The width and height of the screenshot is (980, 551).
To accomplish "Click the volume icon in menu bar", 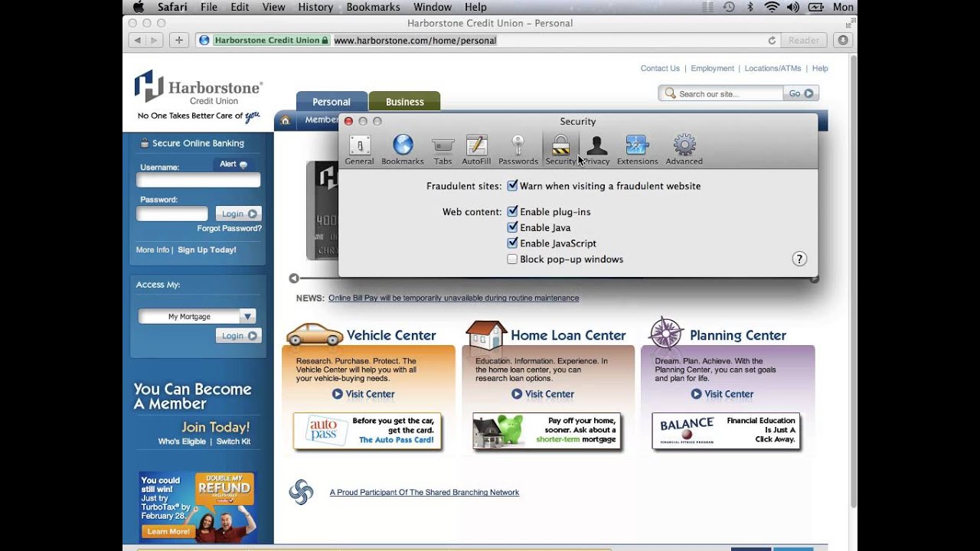I will pyautogui.click(x=792, y=7).
